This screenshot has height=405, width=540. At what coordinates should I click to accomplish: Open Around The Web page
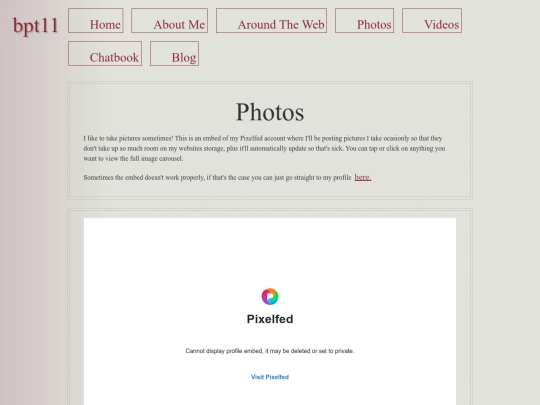click(x=271, y=21)
